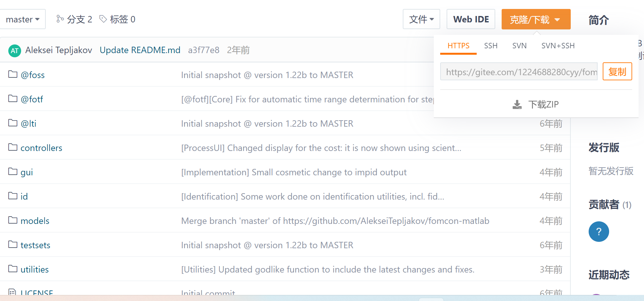Open the @lti folder
Viewport: 644px width, 301px height.
tap(28, 123)
